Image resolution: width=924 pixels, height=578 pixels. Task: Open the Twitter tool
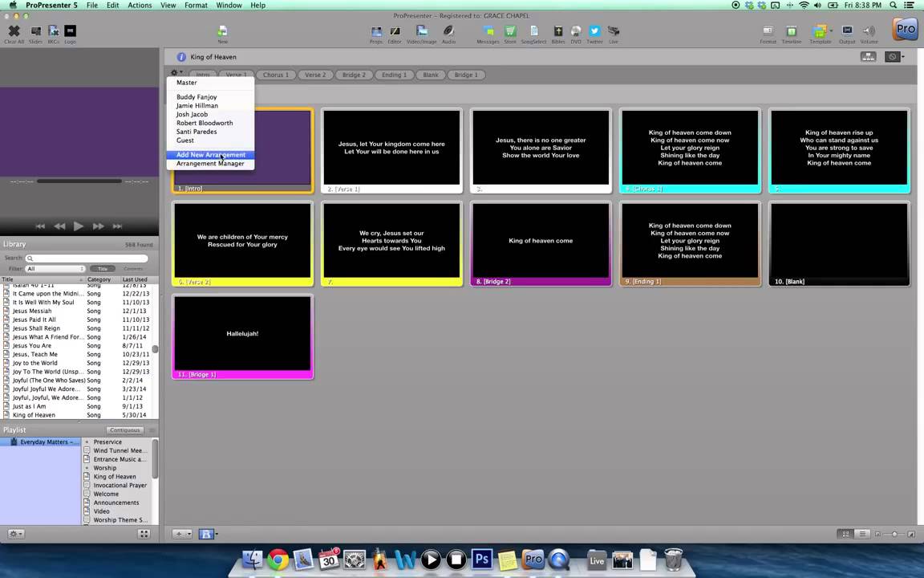tap(594, 34)
